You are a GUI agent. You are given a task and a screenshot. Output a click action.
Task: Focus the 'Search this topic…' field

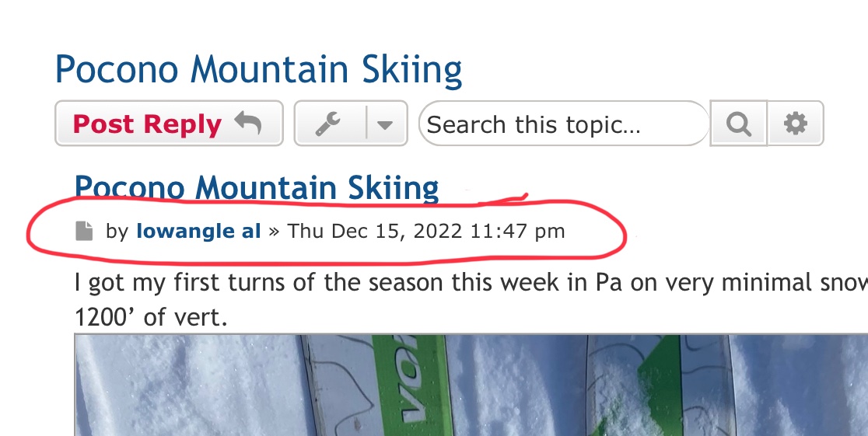[564, 124]
